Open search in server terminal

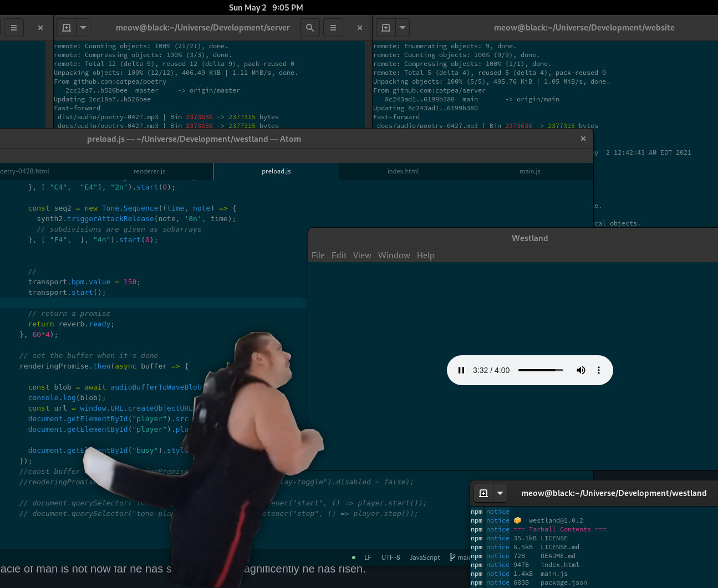click(310, 28)
